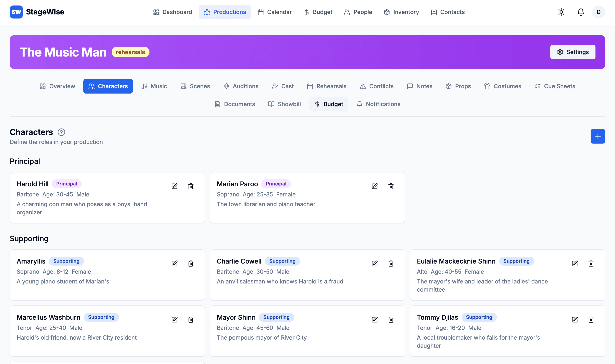
Task: Delete the Amaryllis character card
Action: click(x=191, y=263)
